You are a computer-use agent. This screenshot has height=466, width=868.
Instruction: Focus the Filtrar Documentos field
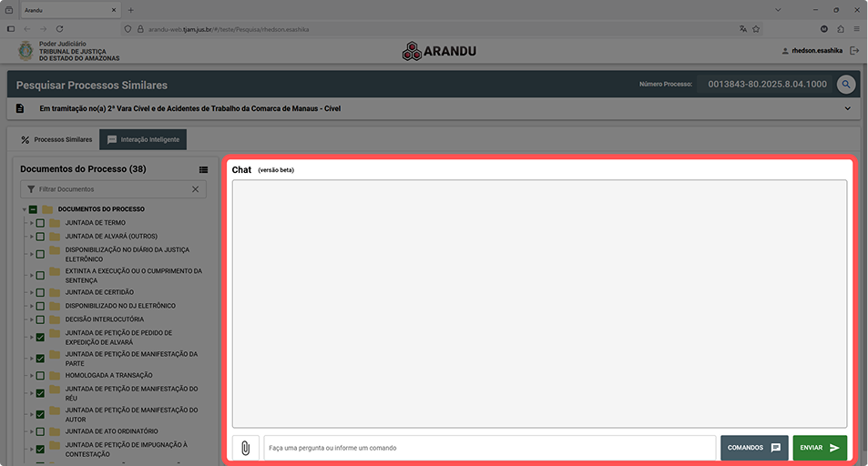tap(109, 189)
